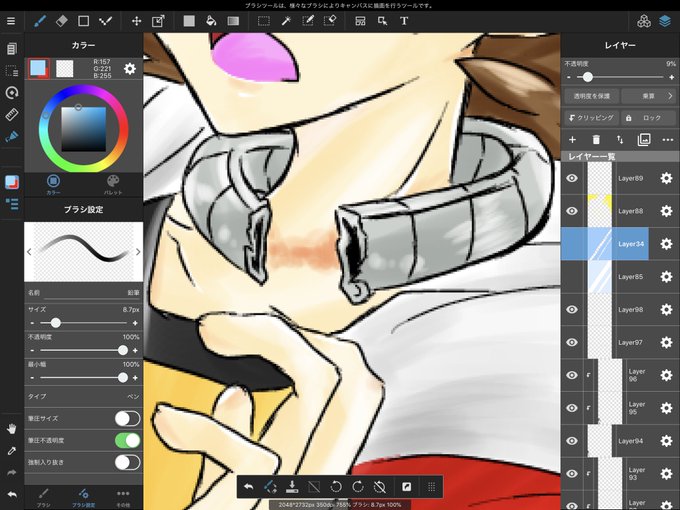The height and width of the screenshot is (510, 680).
Task: Select light blue foreground color swatch
Action: coord(38,68)
